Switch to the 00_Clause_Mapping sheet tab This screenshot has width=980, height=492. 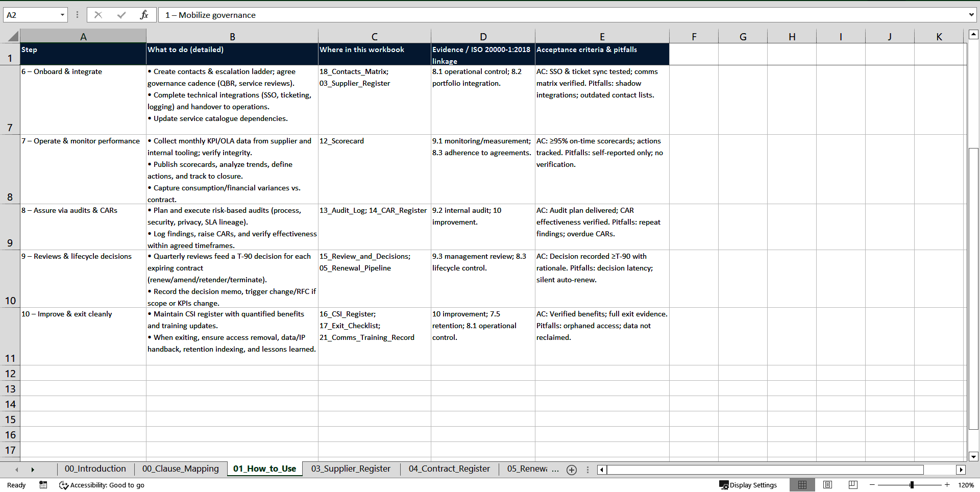pyautogui.click(x=181, y=469)
